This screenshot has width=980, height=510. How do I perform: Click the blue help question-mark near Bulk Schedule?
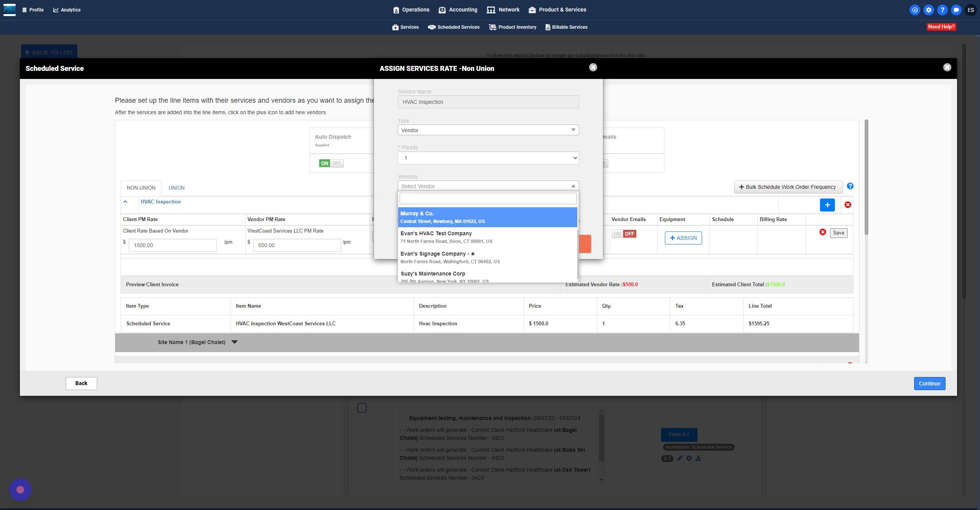pos(850,186)
